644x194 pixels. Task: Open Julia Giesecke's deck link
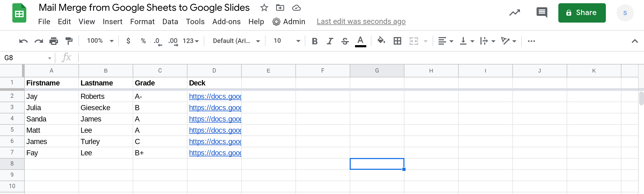coord(215,108)
